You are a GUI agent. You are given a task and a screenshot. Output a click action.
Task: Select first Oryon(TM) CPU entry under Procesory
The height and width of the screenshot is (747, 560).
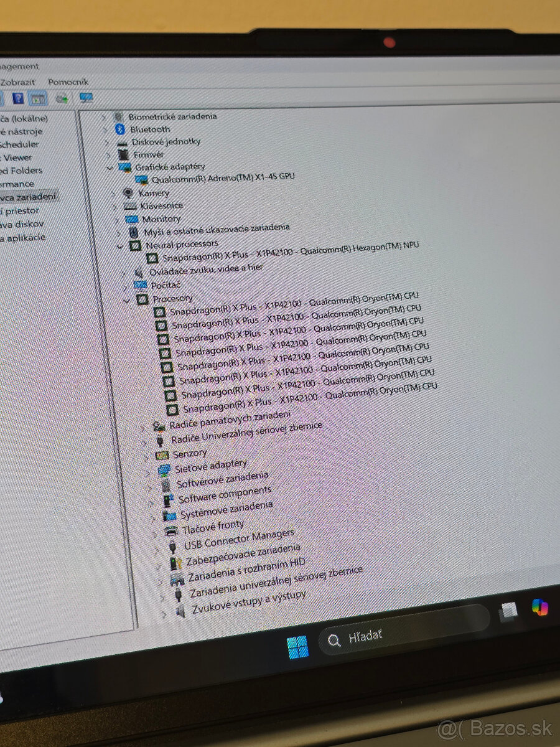294,303
